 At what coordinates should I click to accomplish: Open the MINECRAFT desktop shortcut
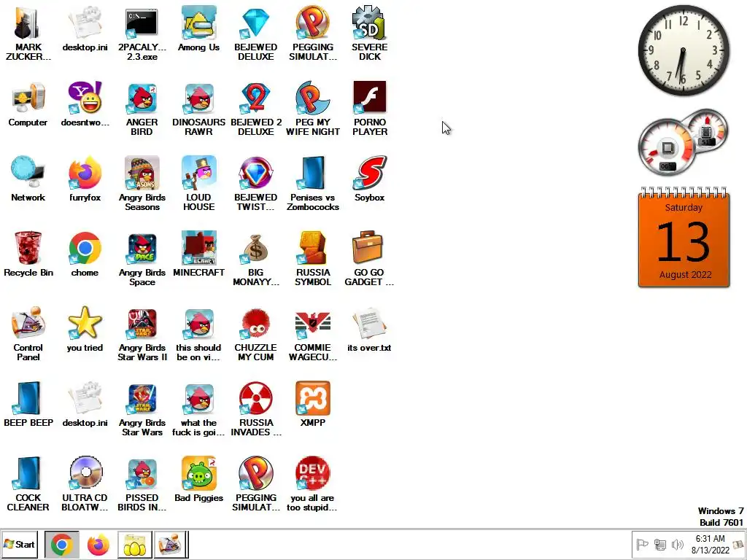pos(198,254)
